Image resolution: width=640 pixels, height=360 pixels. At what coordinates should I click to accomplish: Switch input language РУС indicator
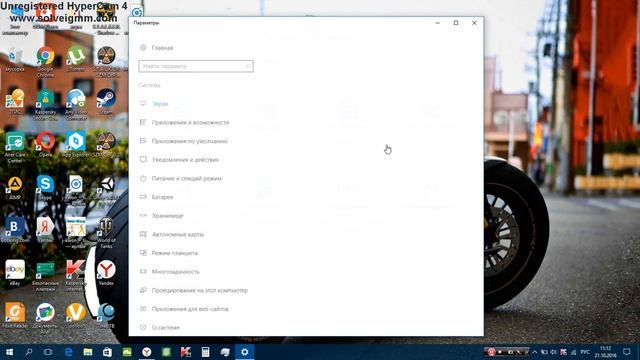tap(585, 352)
